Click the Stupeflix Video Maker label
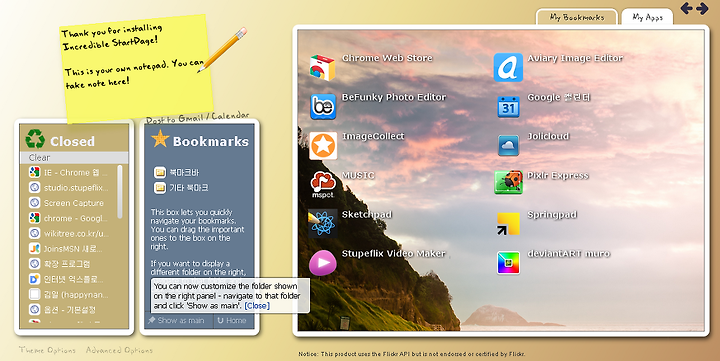Image resolution: width=720 pixels, height=361 pixels. coord(394,254)
